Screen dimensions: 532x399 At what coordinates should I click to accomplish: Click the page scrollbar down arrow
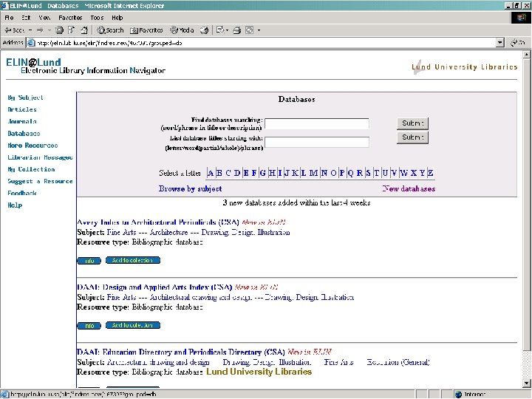[x=526, y=383]
